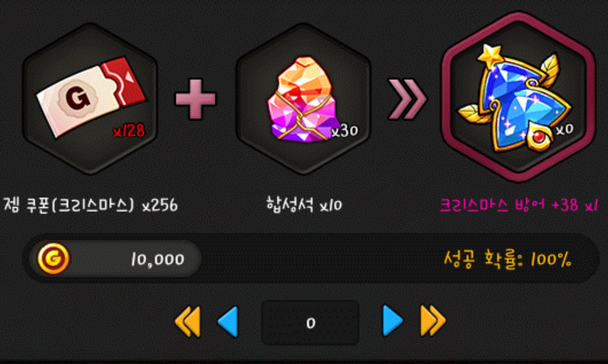Click the x0 count on result gem
This screenshot has height=364, width=608.
(564, 129)
